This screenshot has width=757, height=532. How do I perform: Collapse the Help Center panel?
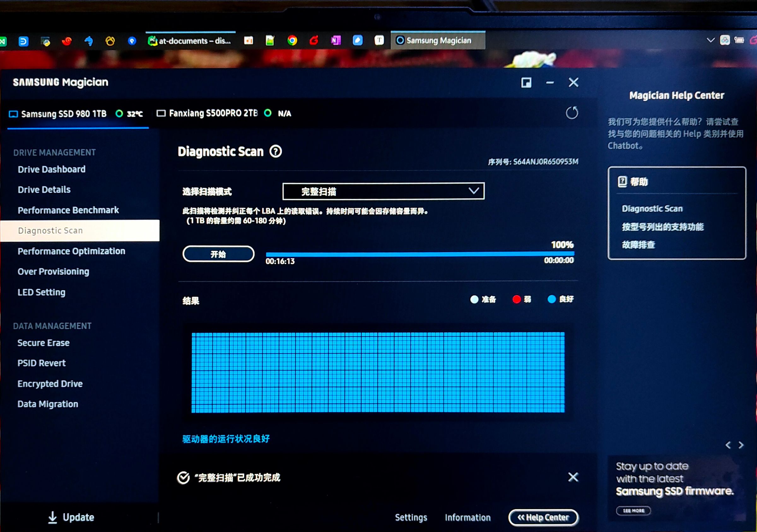tap(543, 517)
